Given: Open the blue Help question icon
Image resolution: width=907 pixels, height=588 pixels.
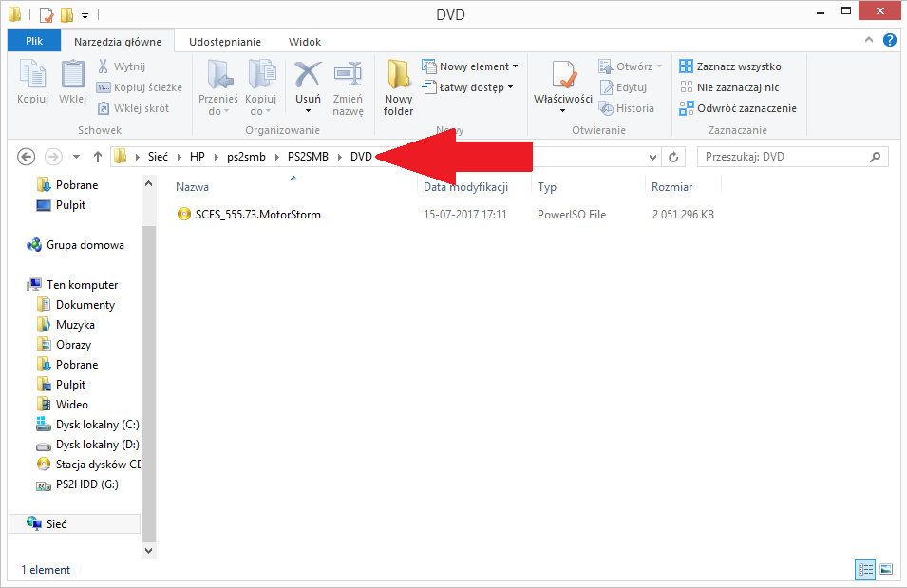Looking at the screenshot, I should click(x=890, y=40).
